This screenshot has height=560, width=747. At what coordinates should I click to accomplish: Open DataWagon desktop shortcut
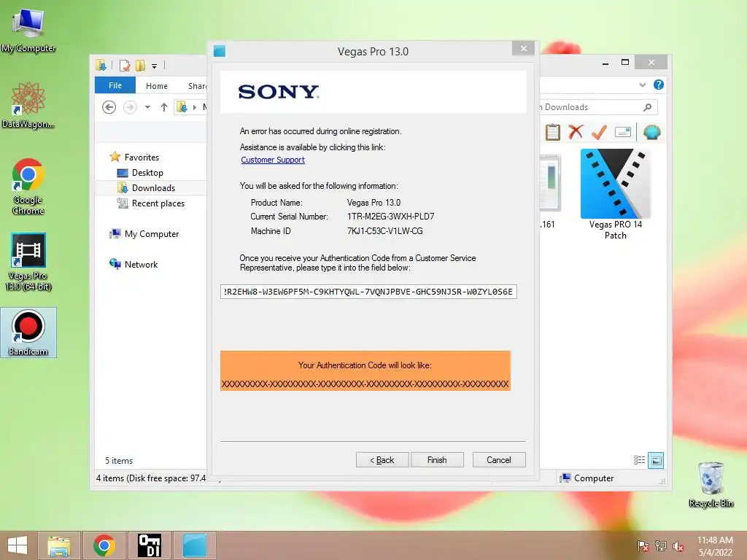click(28, 105)
